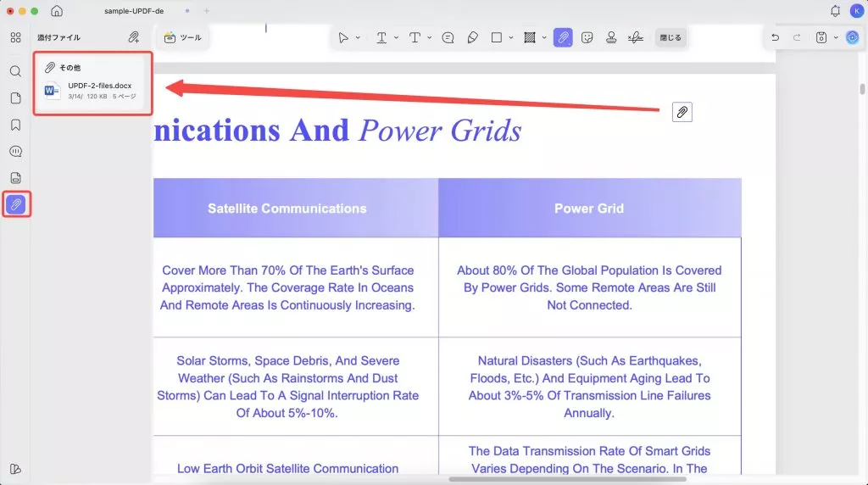Switch to the sample-UPDF-de tab

coord(134,10)
